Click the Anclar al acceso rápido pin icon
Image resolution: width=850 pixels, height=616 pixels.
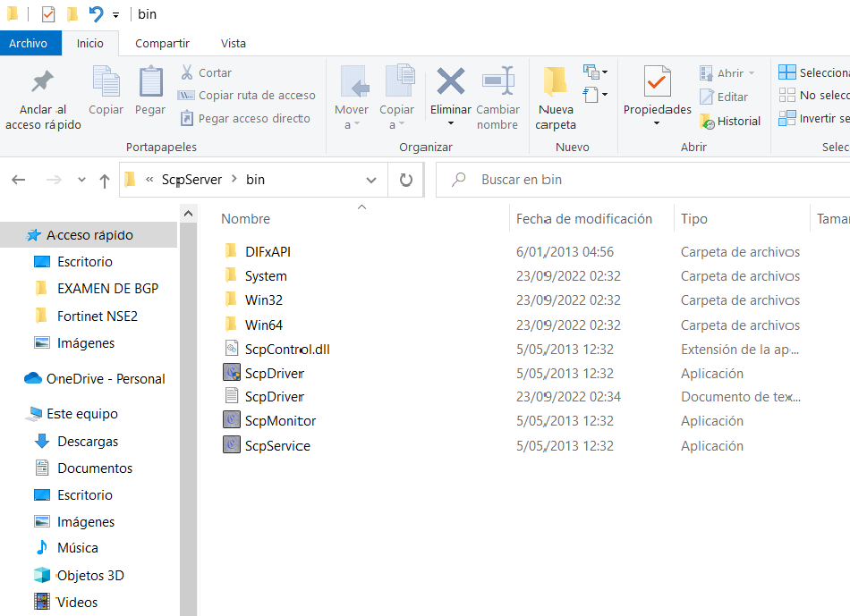42,82
